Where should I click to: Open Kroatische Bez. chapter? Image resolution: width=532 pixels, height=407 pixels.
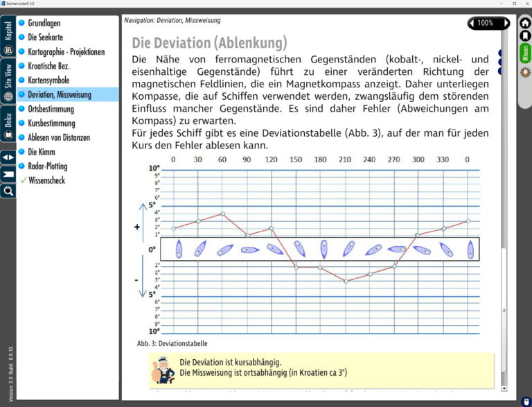[x=48, y=66]
